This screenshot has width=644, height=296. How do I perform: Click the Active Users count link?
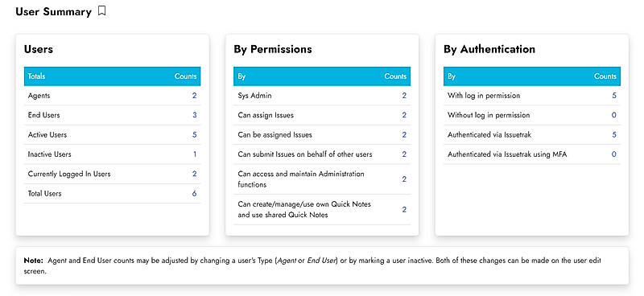(194, 134)
